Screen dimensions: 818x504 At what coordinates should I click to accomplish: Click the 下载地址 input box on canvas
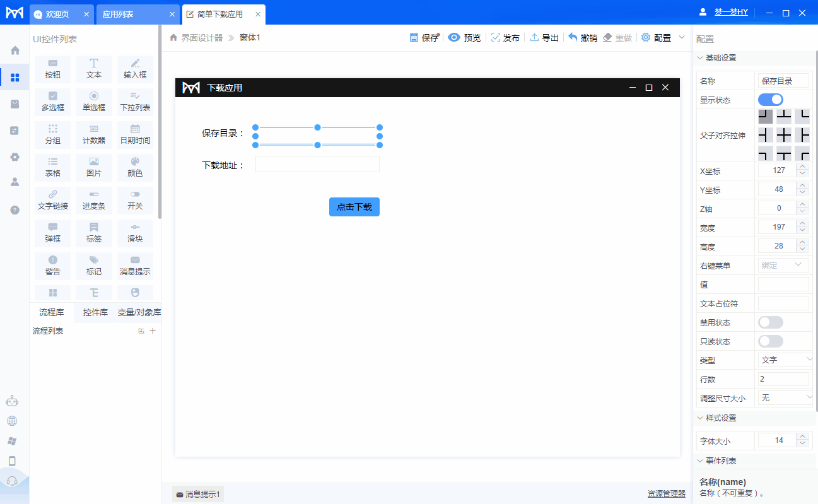click(317, 164)
